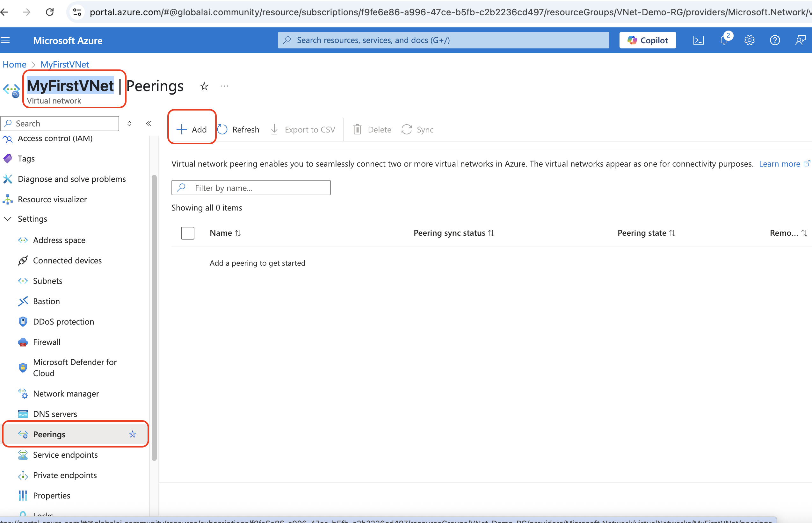Viewport: 812px width, 523px height.
Task: Click 'Add a peering to get started' text
Action: [x=257, y=263]
